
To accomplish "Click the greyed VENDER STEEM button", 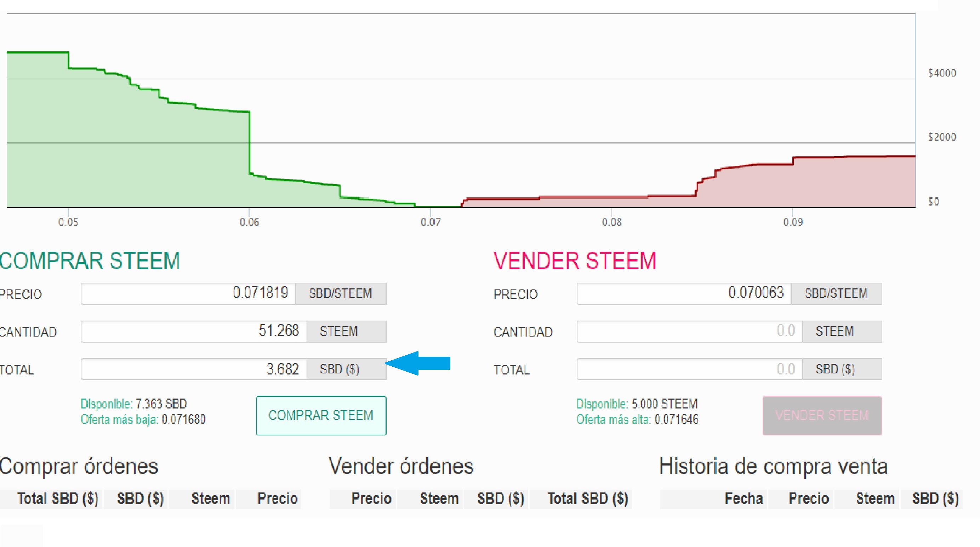I will tap(822, 415).
